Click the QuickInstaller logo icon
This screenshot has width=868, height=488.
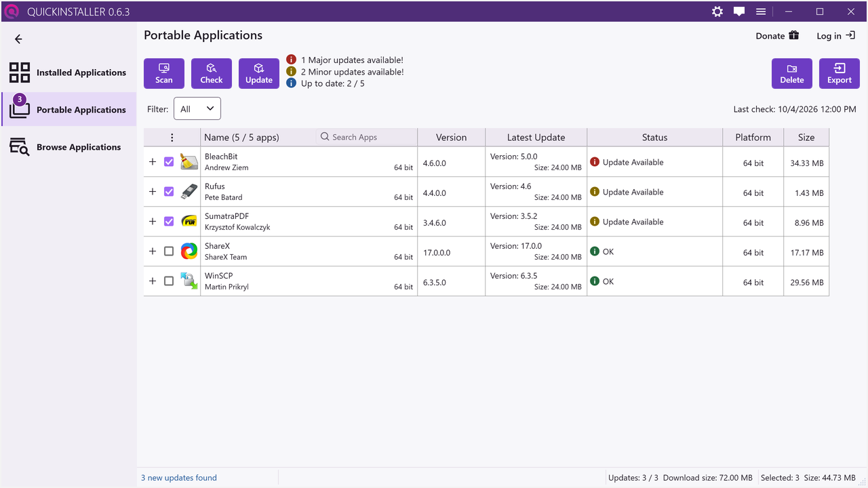pyautogui.click(x=12, y=12)
